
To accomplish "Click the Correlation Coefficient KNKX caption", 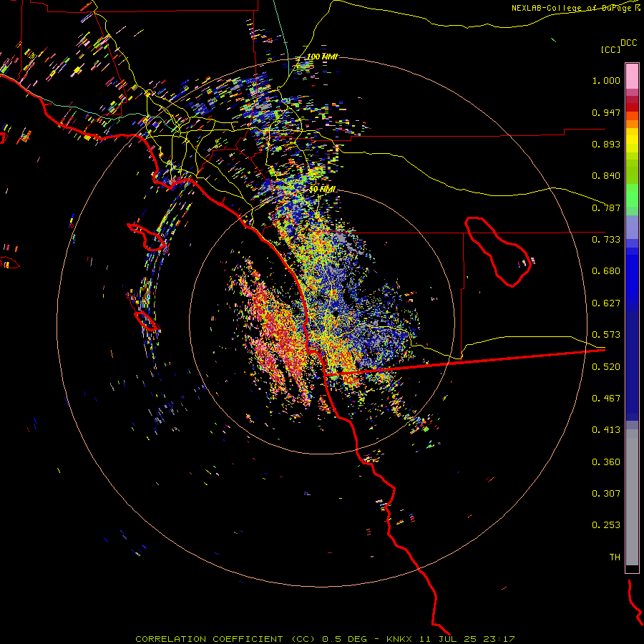I will pyautogui.click(x=325, y=639).
